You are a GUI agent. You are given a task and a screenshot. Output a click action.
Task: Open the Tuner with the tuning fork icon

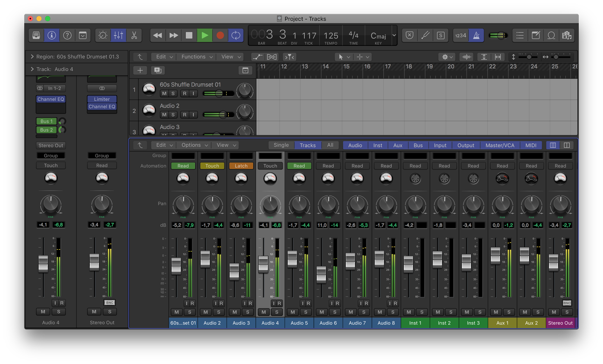click(426, 35)
